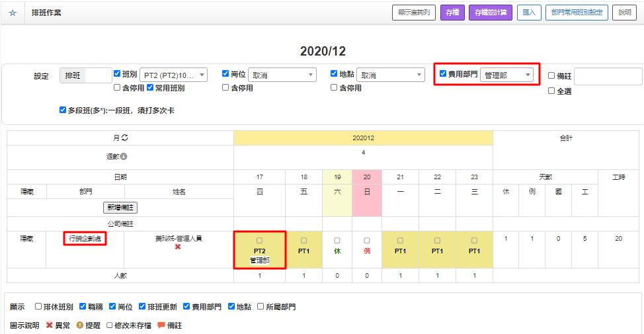644x334 pixels.
Task: Click the 修改未存檔 legend box
Action: point(109,325)
